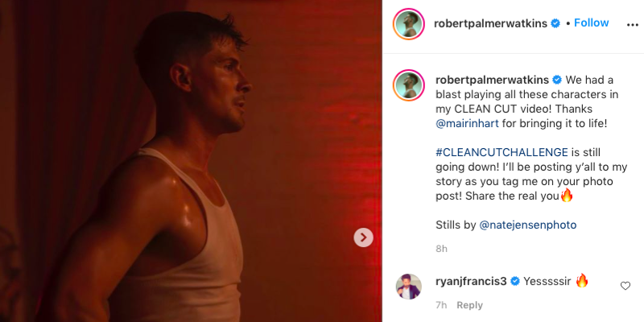Reply to ryanjfrancis3's comment
Screen dimensions: 644x322
(x=469, y=305)
